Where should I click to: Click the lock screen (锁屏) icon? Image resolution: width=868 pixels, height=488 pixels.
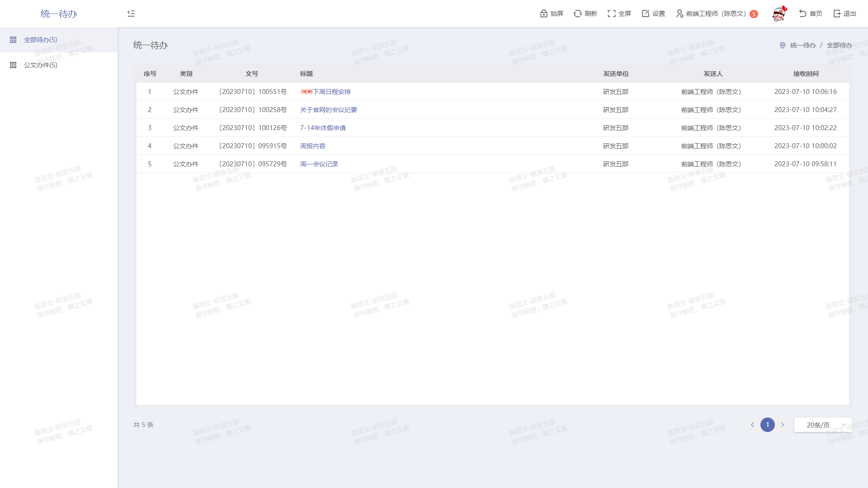click(544, 14)
